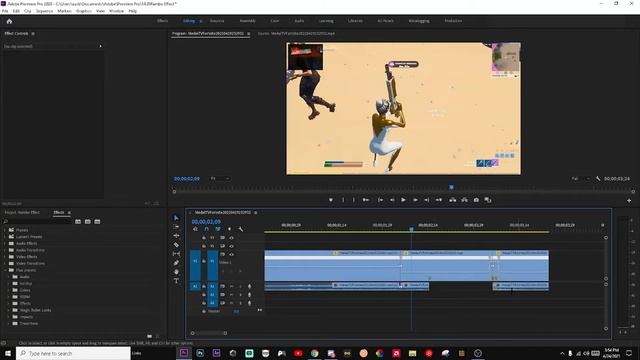This screenshot has height=360, width=640.
Task: Open the Edit menu
Action: [16, 11]
